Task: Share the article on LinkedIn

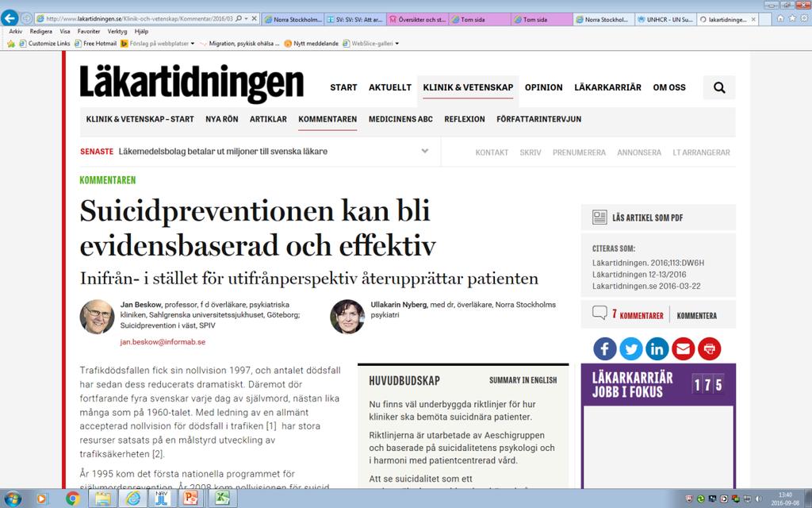Action: (x=657, y=349)
